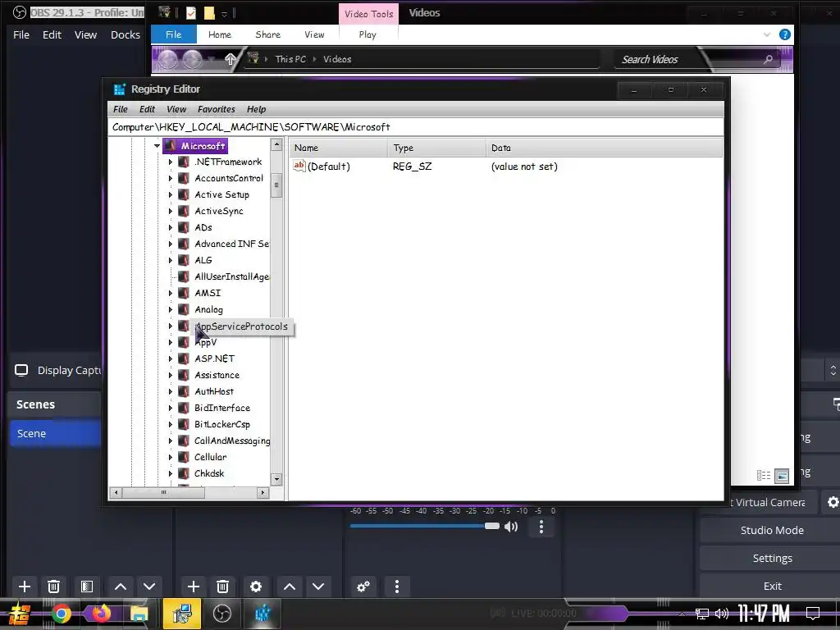
Task: Select the AppV registry key
Action: click(x=206, y=343)
